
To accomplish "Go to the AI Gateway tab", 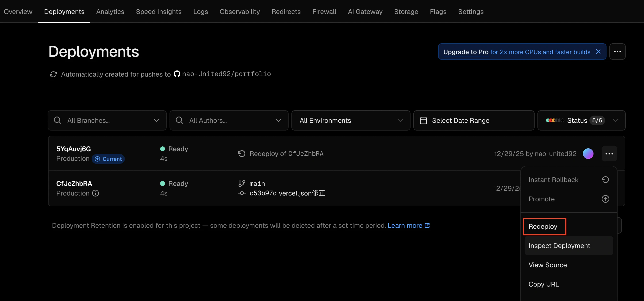I will point(365,12).
